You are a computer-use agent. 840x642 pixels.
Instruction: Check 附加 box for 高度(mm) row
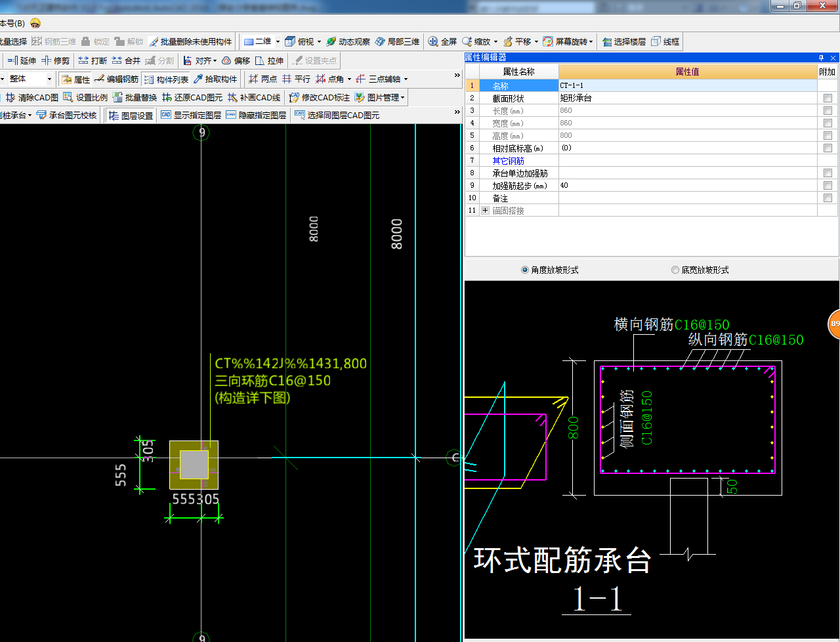pyautogui.click(x=828, y=135)
